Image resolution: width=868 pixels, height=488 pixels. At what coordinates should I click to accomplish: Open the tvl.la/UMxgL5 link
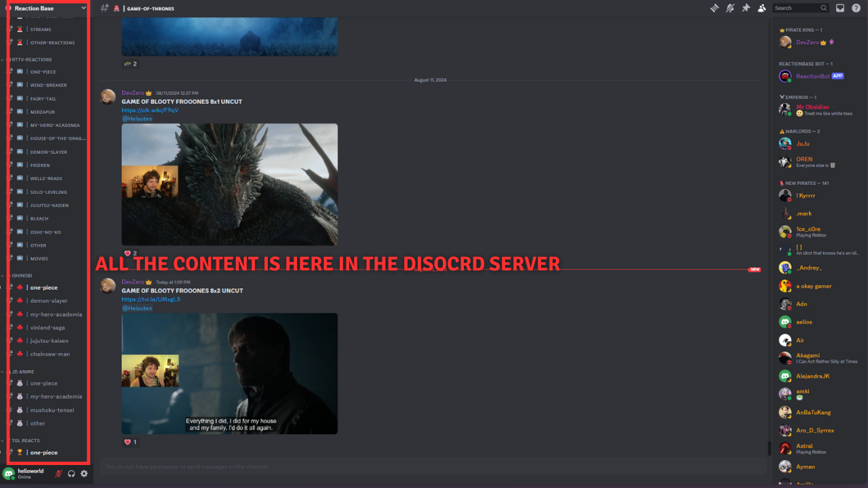pos(151,299)
